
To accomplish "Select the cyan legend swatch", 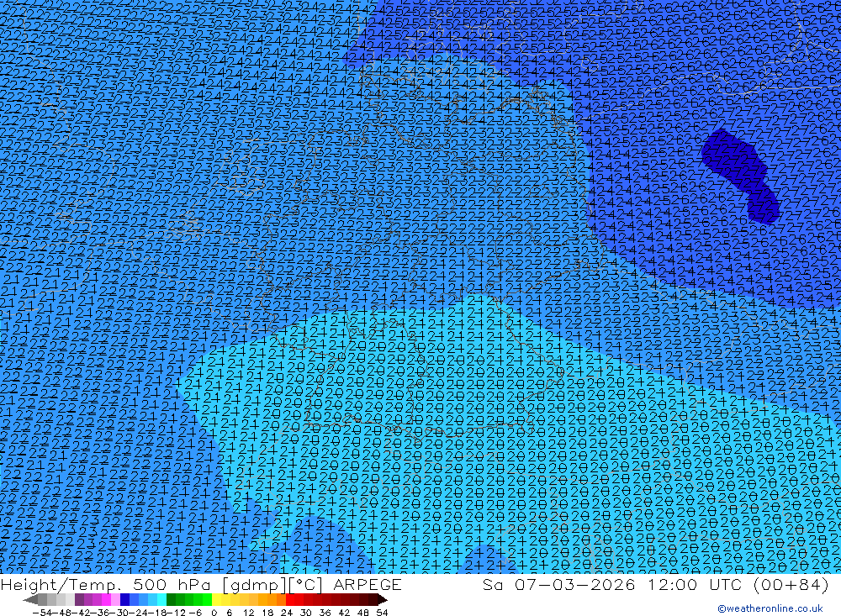I will point(161,600).
